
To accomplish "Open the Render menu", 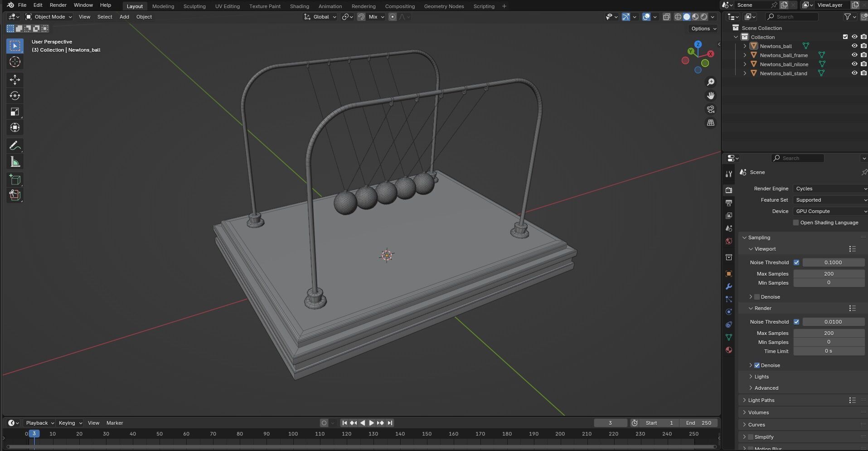I will pos(58,5).
